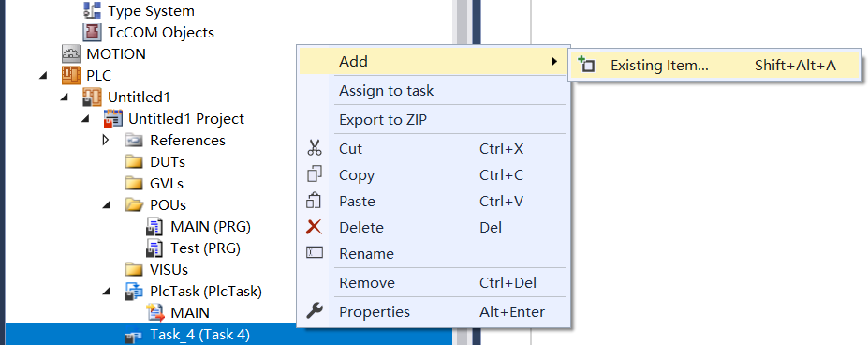This screenshot has width=868, height=345.
Task: Click the Copy icon in context menu
Action: point(315,174)
